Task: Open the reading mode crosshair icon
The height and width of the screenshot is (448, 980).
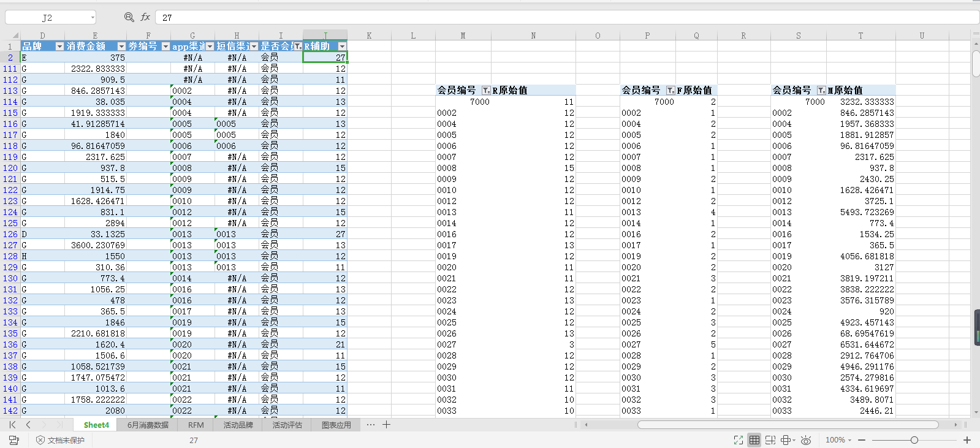Action: pos(786,440)
